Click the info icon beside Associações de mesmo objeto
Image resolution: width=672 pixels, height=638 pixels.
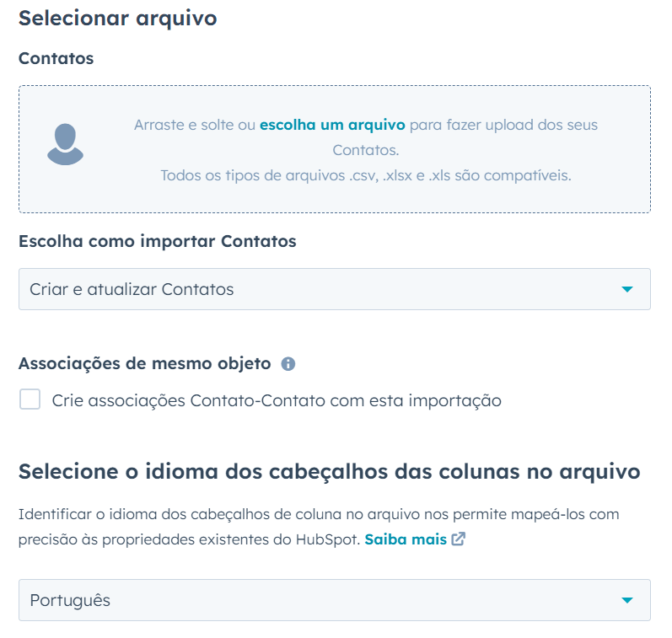pos(288,364)
